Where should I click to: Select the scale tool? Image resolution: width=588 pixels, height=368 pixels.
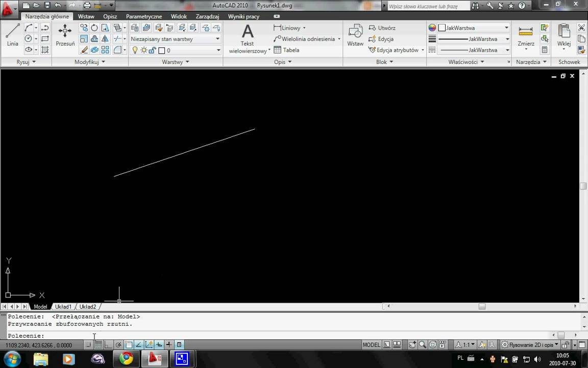(x=84, y=39)
